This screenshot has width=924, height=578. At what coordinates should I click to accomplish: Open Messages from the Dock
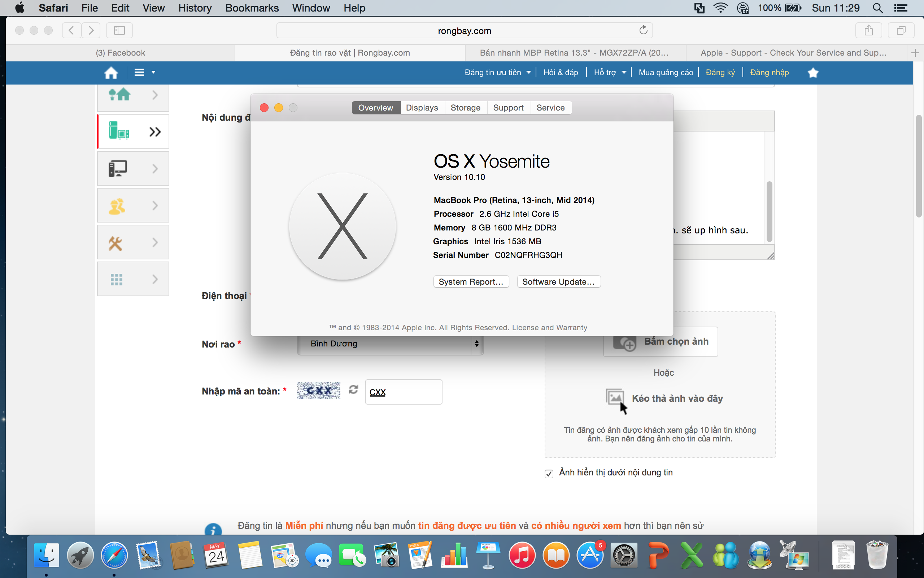coord(318,555)
